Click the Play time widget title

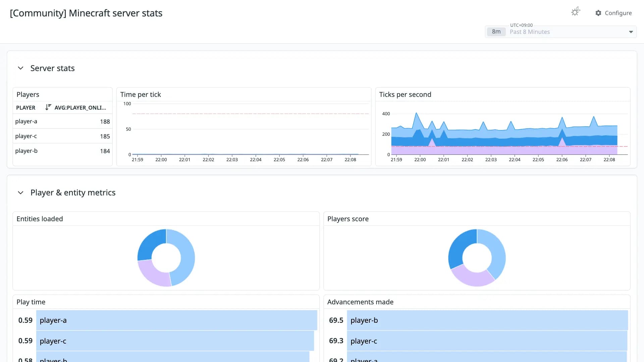tap(31, 302)
